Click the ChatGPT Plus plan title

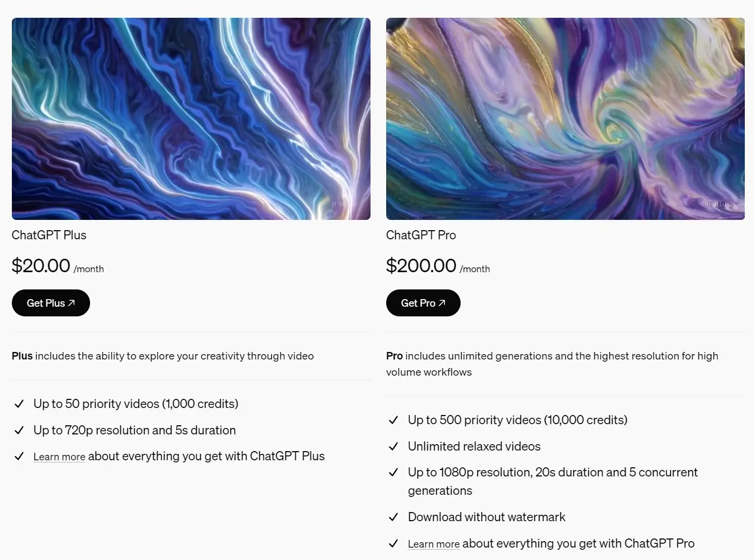coord(49,235)
